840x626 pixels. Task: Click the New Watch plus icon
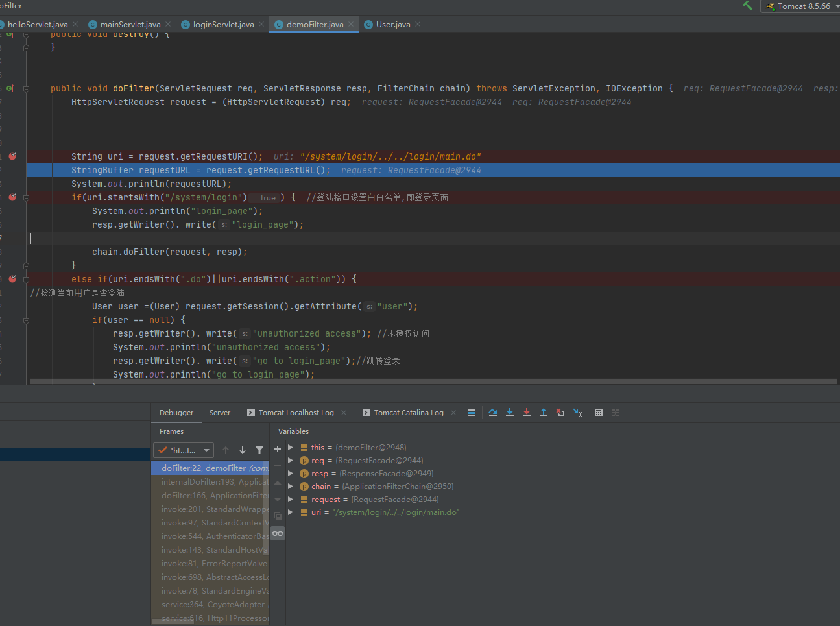(278, 448)
